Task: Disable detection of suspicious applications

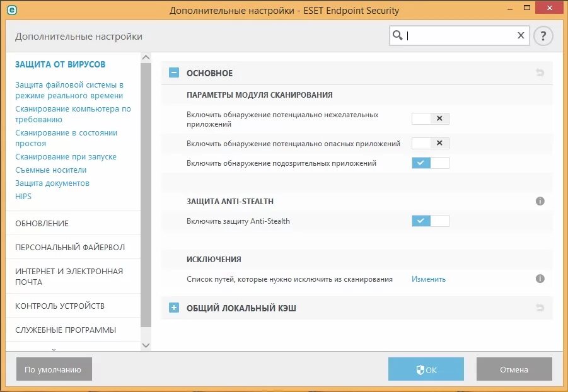Action: pos(431,163)
